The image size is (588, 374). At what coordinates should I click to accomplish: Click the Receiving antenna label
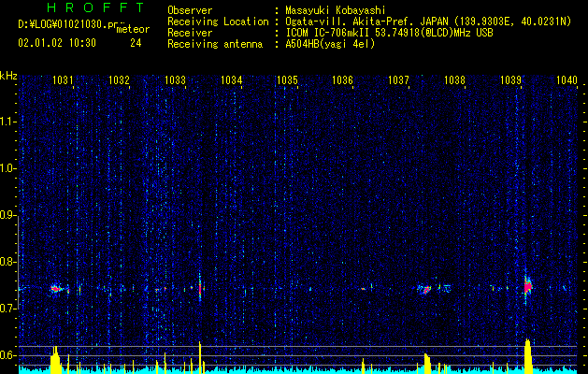215,45
